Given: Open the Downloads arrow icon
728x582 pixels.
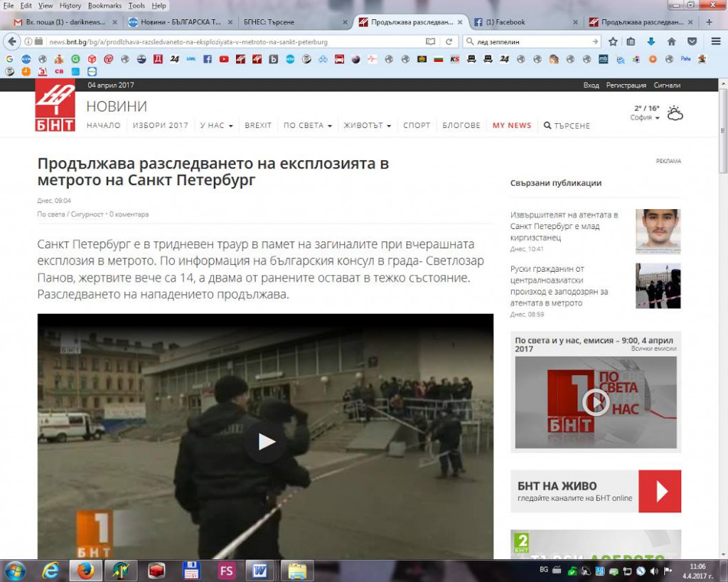Looking at the screenshot, I should 651,41.
